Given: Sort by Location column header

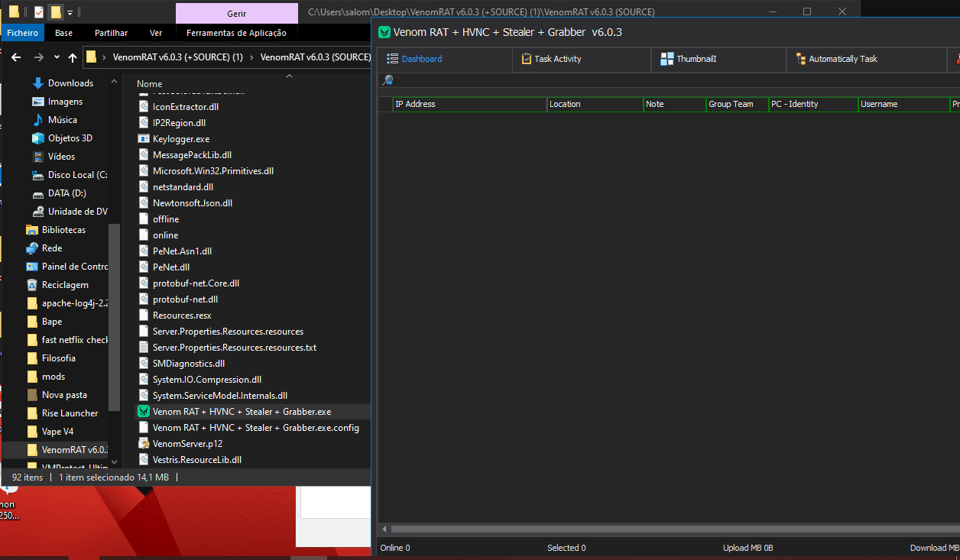Looking at the screenshot, I should [x=595, y=104].
